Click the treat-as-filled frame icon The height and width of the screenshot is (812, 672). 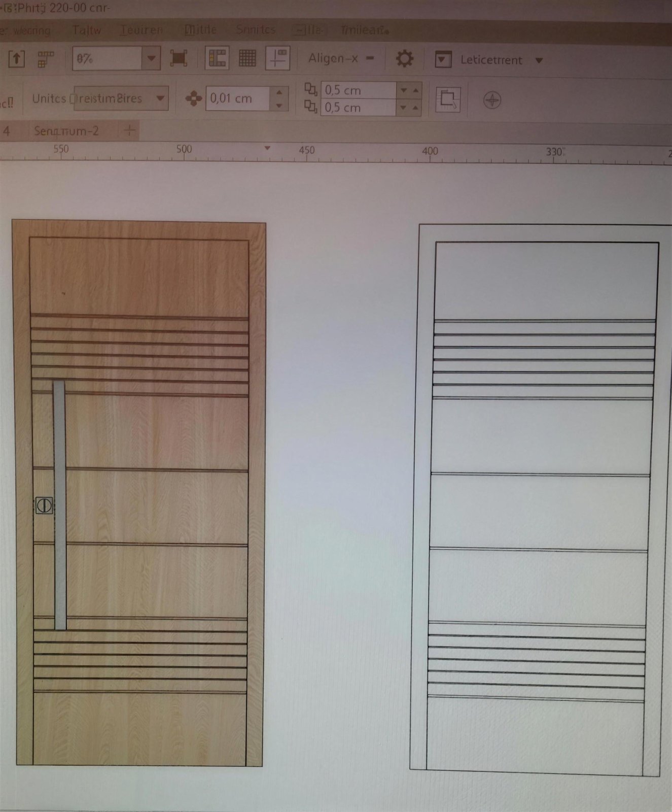pyautogui.click(x=448, y=99)
